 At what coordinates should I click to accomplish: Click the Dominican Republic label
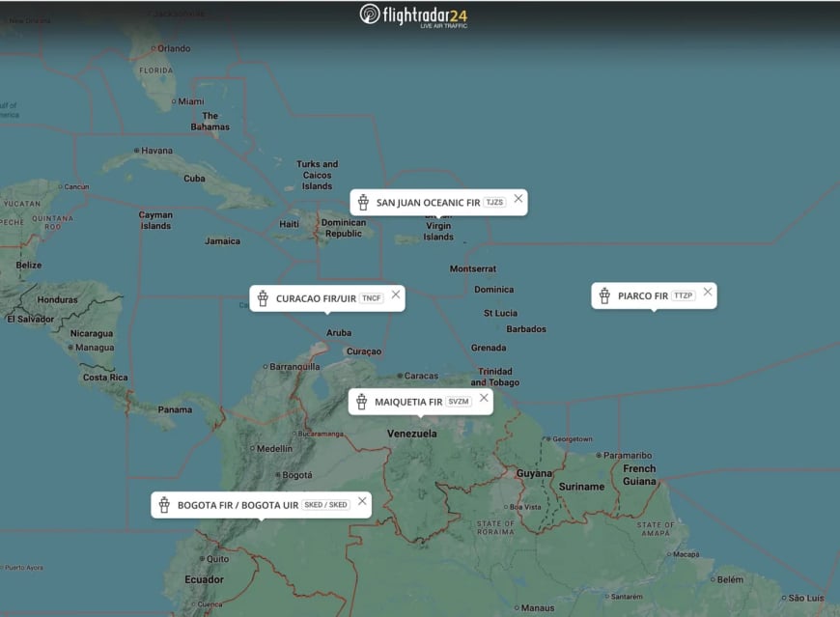point(344,228)
